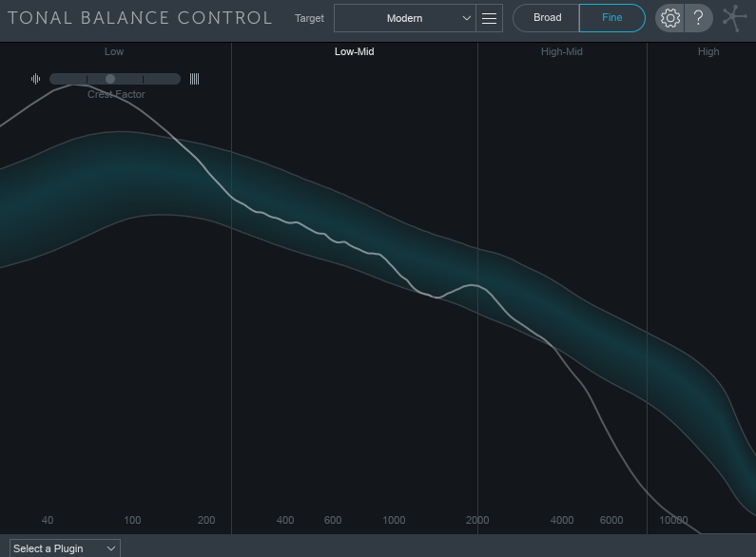
Task: Switch to Fine view
Action: coord(611,18)
